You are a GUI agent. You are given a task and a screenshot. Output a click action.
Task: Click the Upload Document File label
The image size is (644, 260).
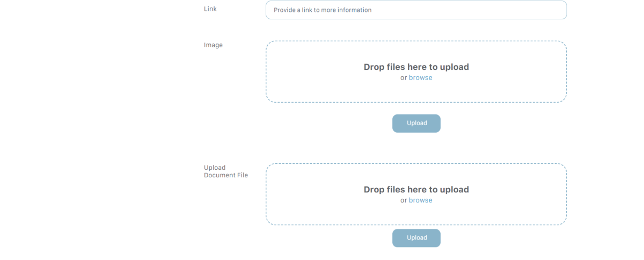click(215, 168)
